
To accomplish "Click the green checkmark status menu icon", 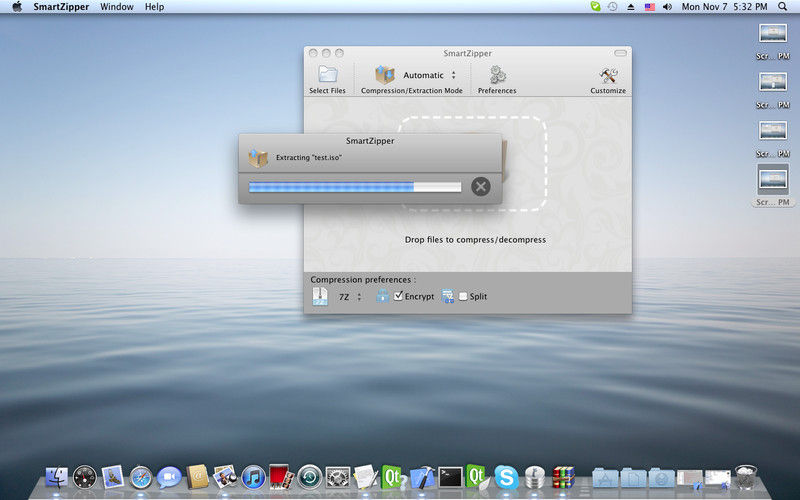I will pos(595,7).
